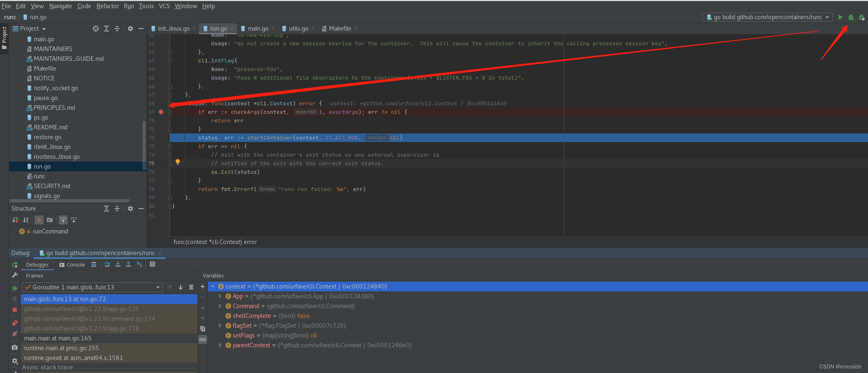Toggle Mute Breakpoints in the debugger toolbar

tap(15, 333)
